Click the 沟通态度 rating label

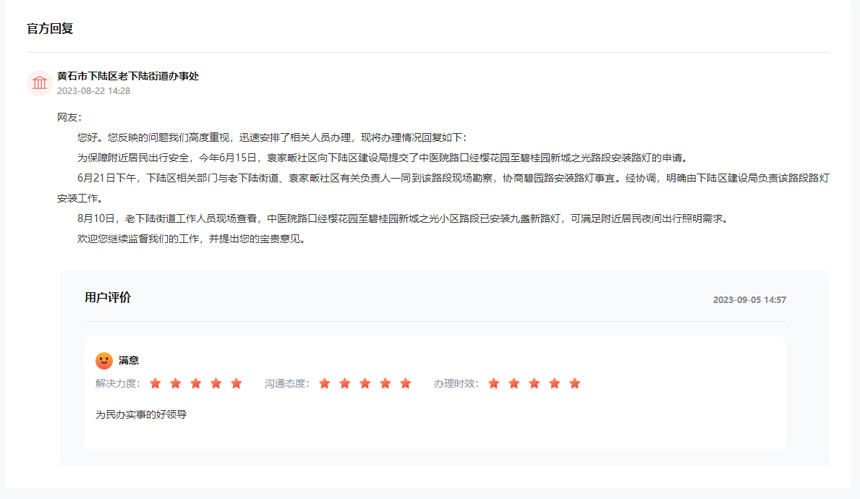(x=287, y=383)
